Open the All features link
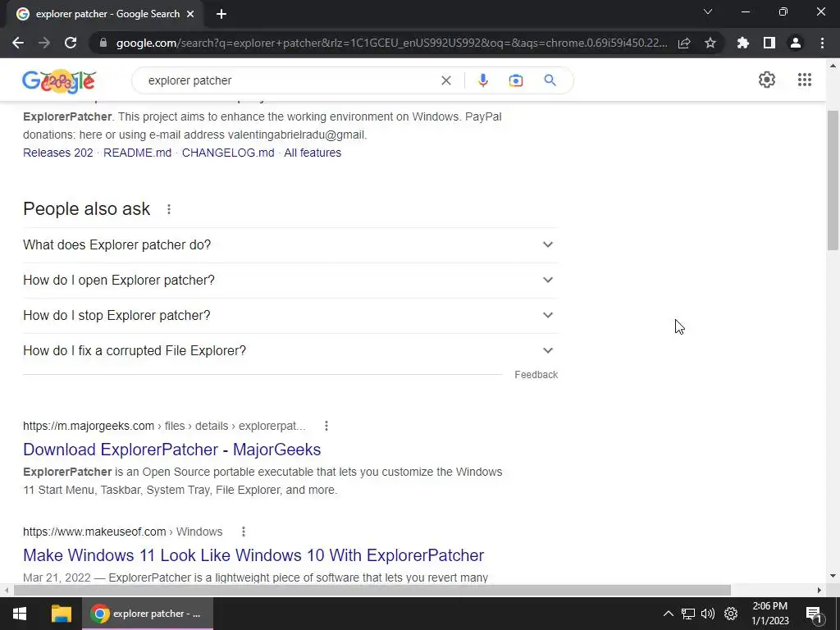 point(313,153)
